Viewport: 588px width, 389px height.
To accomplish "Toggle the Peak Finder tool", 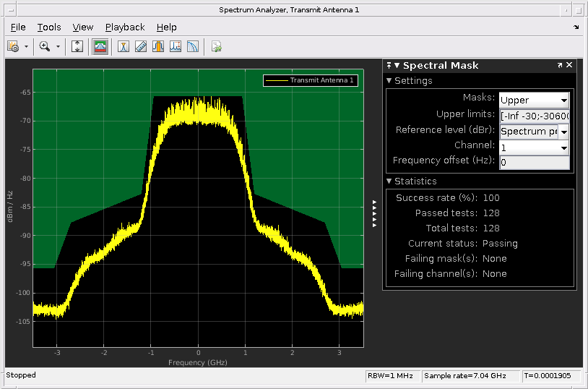I will (176, 46).
